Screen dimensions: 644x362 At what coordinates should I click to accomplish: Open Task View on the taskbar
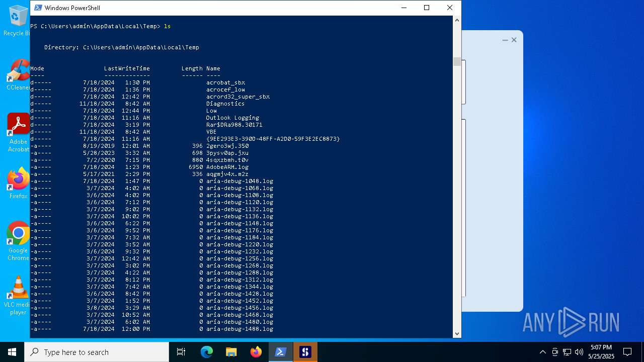coord(181,352)
